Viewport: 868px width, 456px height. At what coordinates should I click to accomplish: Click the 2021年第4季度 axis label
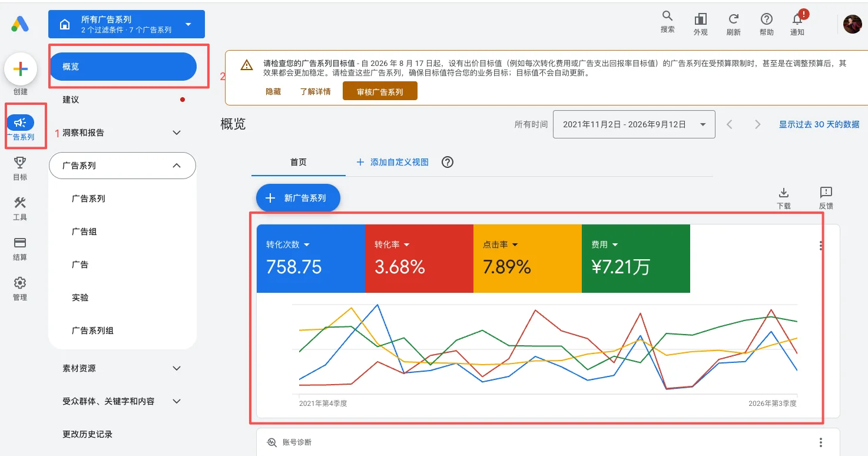(323, 404)
